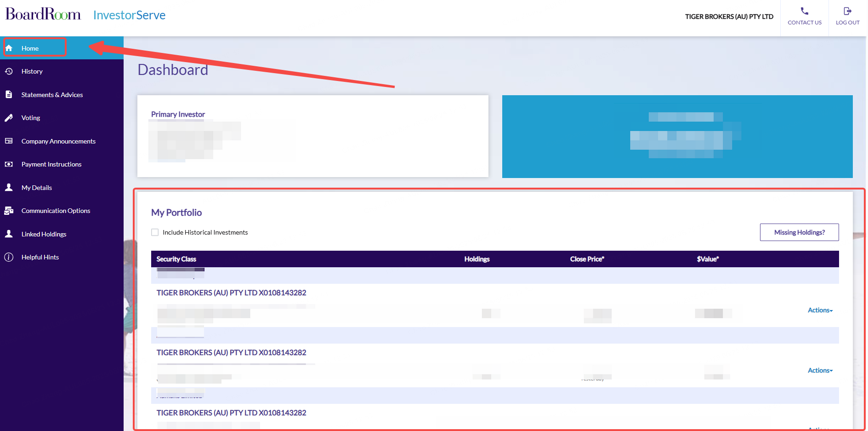Click second TIGER BROKERS X0108143282 holding
Screen dimensions: 868x431
231,352
